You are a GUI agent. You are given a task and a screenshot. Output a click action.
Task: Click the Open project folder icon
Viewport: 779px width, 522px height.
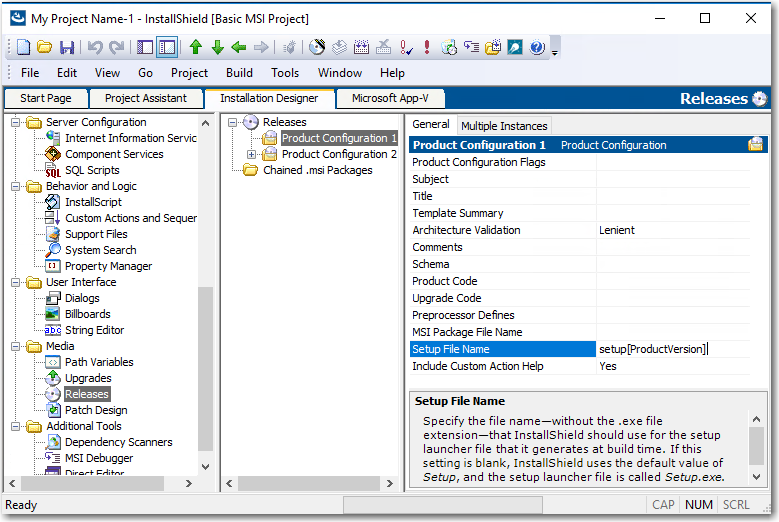tap(45, 47)
